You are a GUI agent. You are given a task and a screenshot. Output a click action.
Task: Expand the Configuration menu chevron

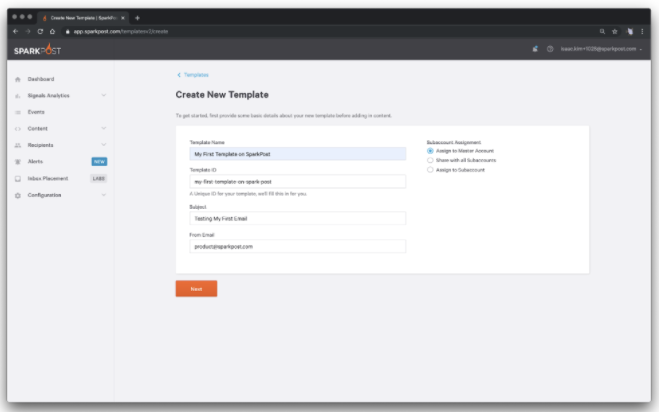coord(103,195)
